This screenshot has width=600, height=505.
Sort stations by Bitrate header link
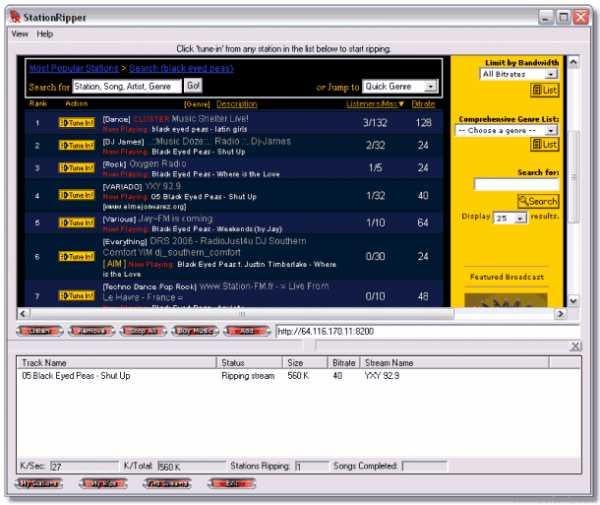tap(423, 104)
